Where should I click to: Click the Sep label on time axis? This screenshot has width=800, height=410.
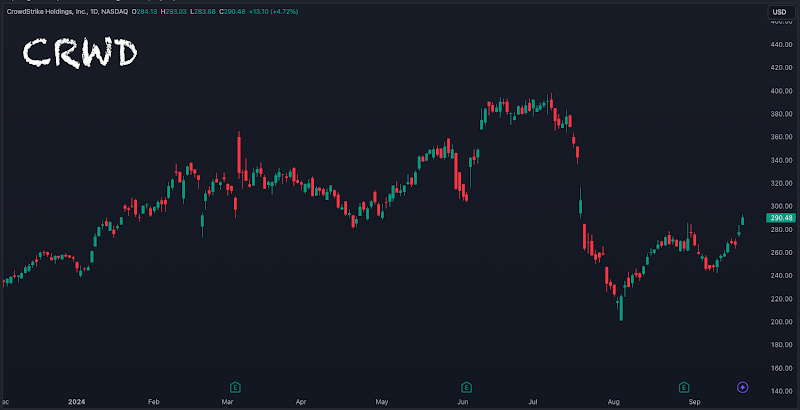coord(694,402)
